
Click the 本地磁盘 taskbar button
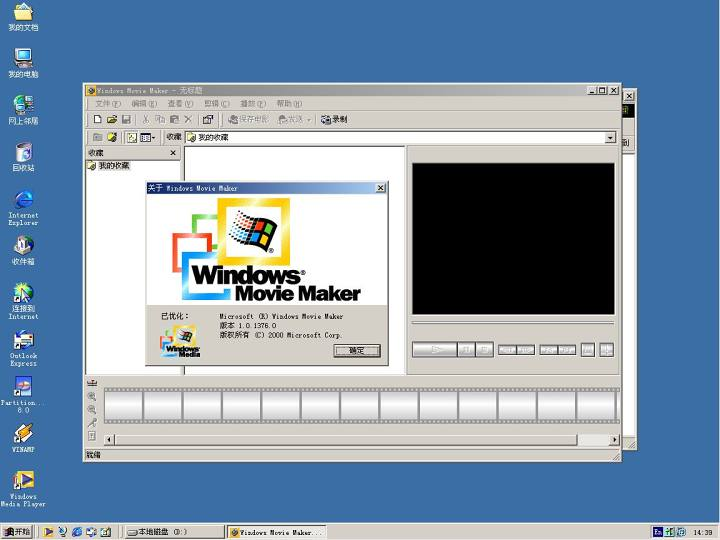pos(174,532)
